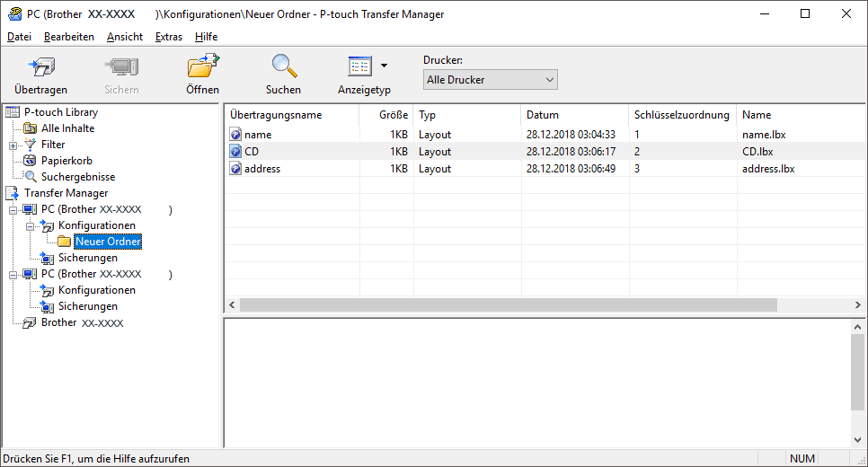The image size is (868, 467).
Task: Expand the Filter tree node
Action: tap(13, 145)
